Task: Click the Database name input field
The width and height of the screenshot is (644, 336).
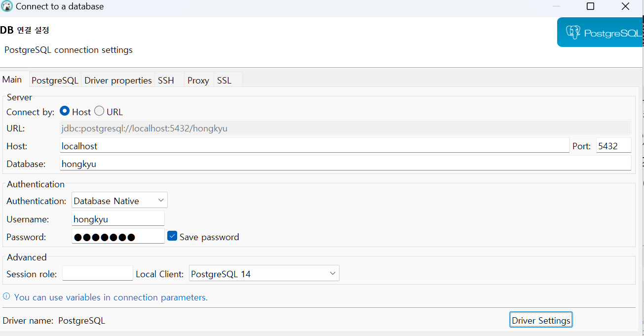Action: 345,164
